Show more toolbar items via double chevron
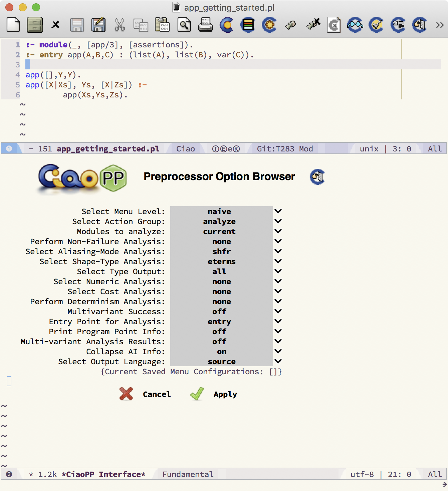448x491 pixels. [x=440, y=25]
